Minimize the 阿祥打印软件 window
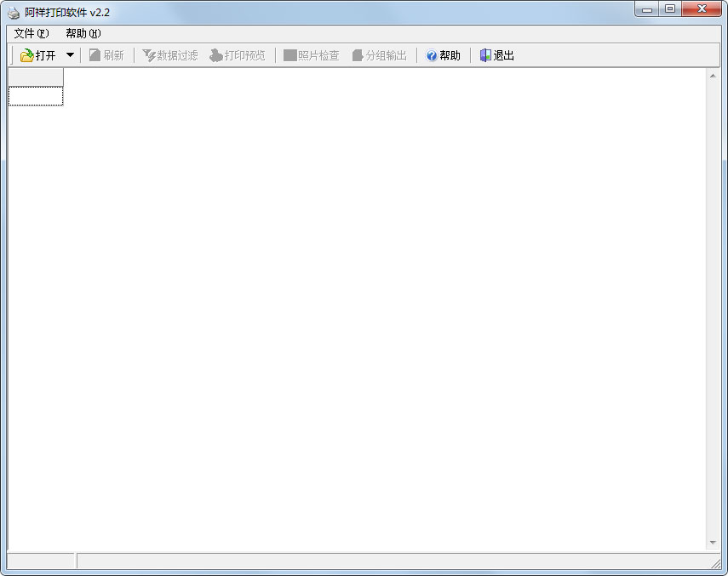 (648, 9)
